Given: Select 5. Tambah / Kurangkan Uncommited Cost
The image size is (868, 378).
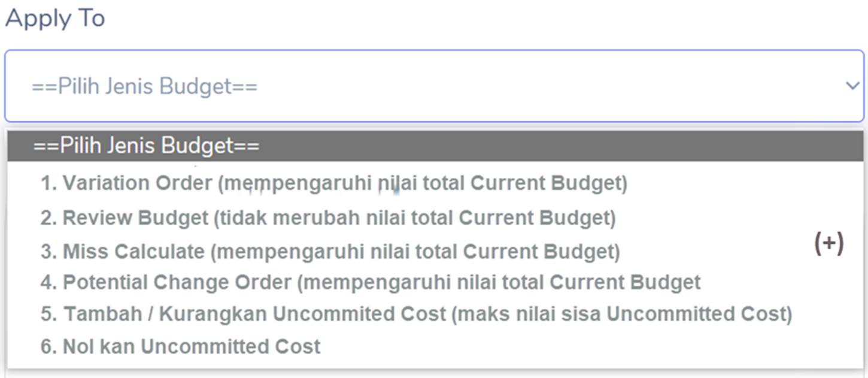Looking at the screenshot, I should click(x=416, y=314).
